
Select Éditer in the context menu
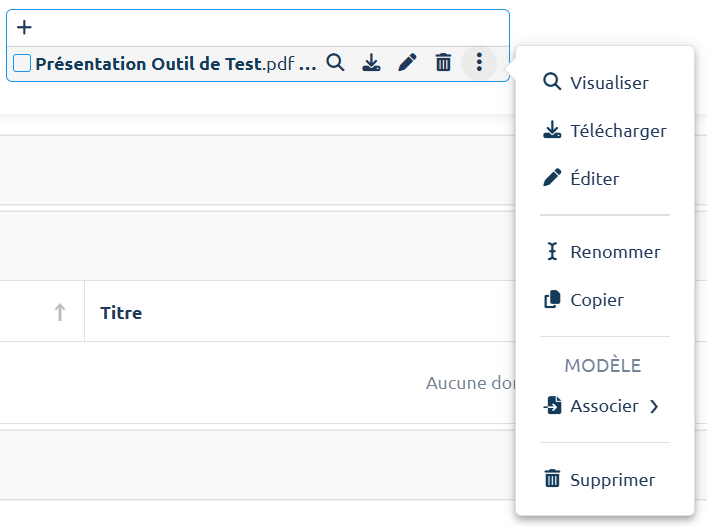[594, 179]
